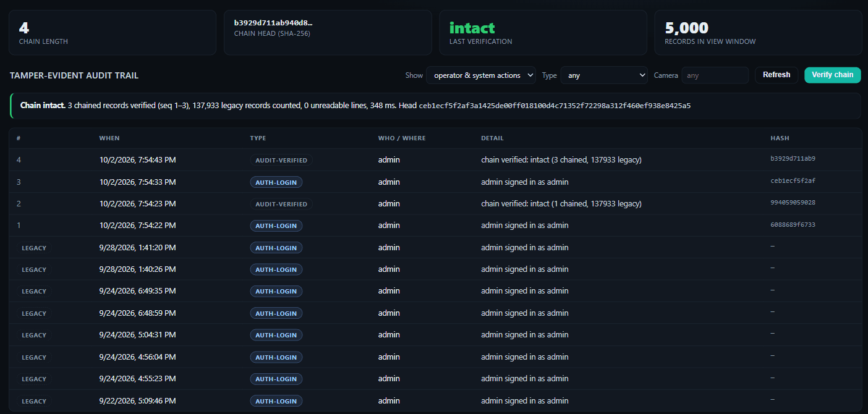Viewport: 868px width, 414px height.
Task: Select row number 4 in the audit table
Action: [x=435, y=160]
